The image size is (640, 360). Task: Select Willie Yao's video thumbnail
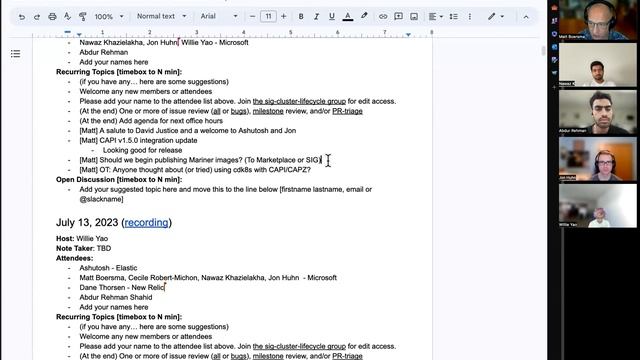coord(597,205)
